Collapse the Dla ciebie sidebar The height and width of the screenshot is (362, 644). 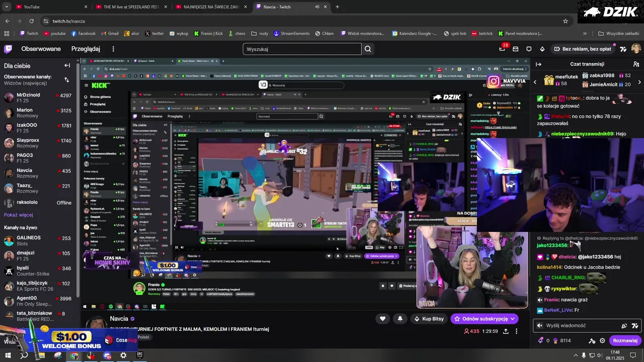pos(67,65)
